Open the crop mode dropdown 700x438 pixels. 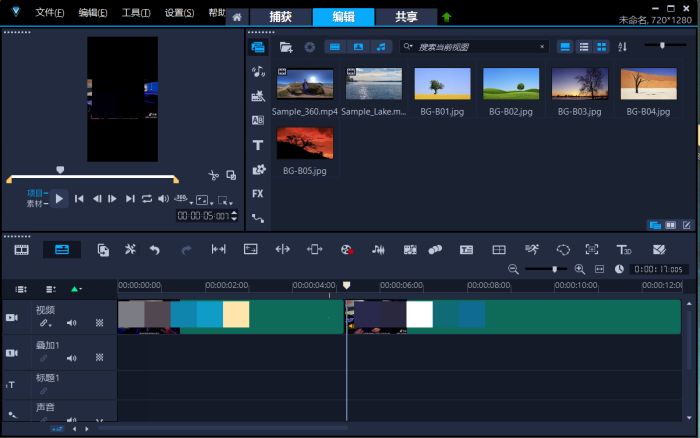click(x=225, y=200)
